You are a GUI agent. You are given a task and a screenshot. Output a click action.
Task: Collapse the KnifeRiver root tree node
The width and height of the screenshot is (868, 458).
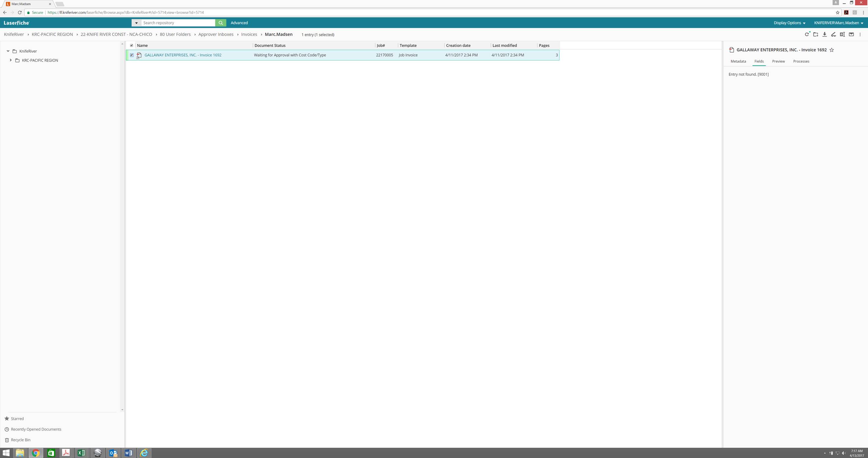point(8,51)
